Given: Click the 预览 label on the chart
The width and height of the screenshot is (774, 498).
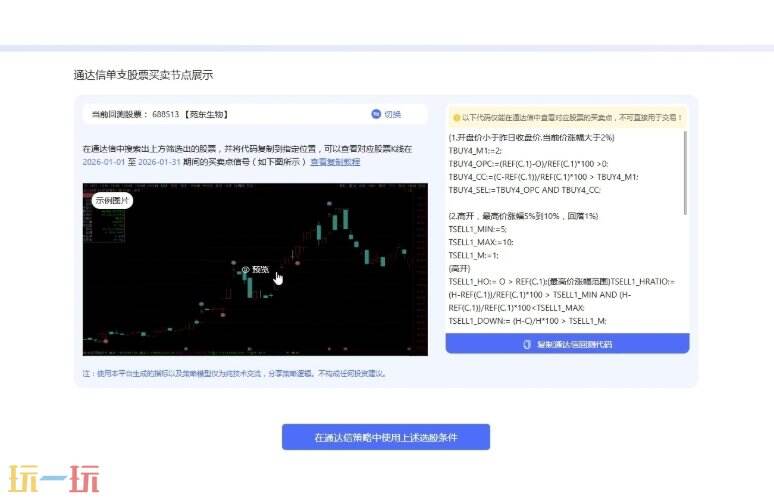Looking at the screenshot, I should tap(260, 269).
